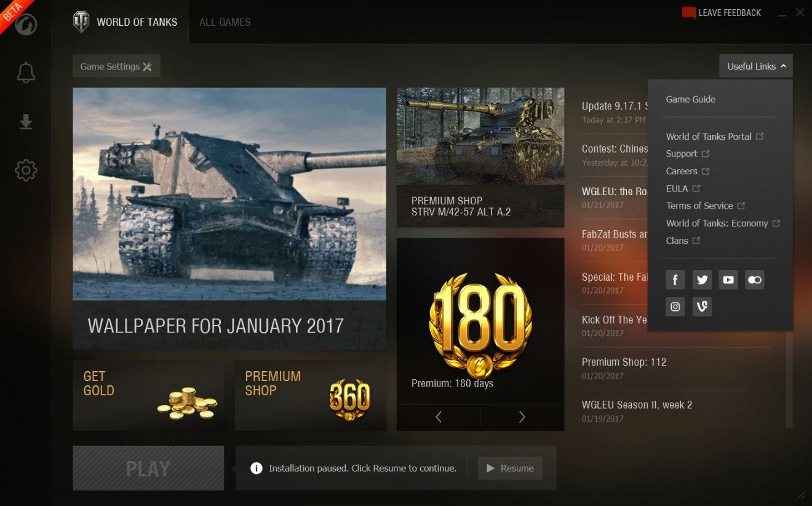Open the YouTube social icon
Viewport: 812px width, 506px height.
click(728, 280)
